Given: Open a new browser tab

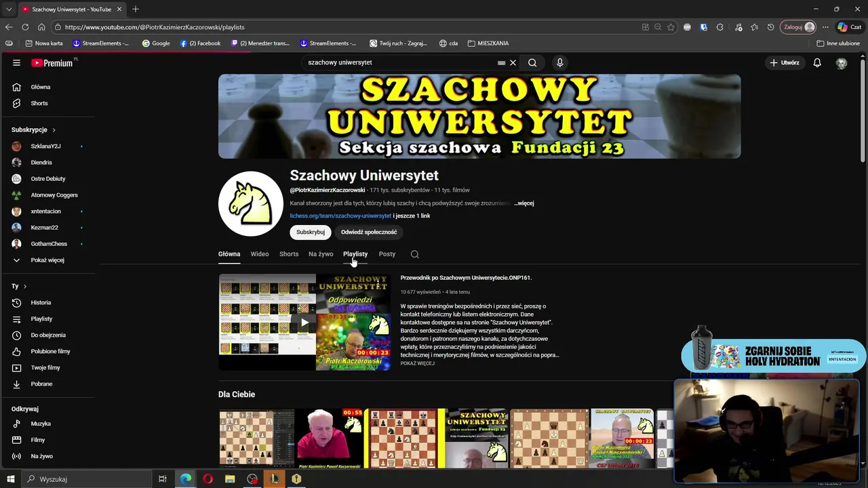Looking at the screenshot, I should click(136, 9).
